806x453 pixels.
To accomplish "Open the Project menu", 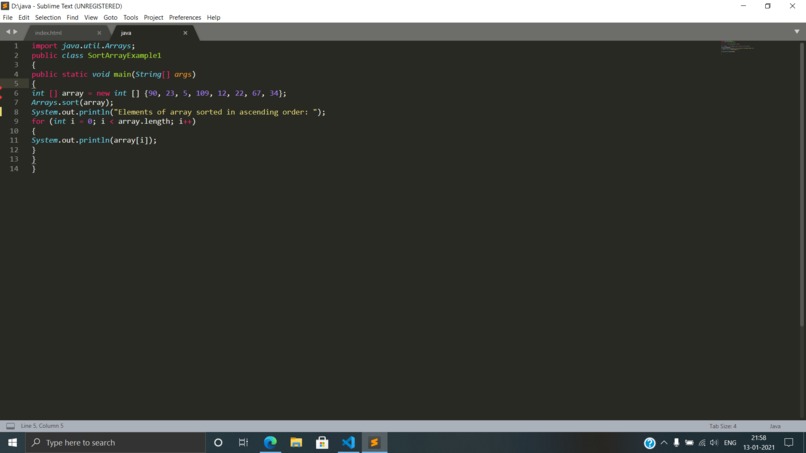I will [153, 17].
